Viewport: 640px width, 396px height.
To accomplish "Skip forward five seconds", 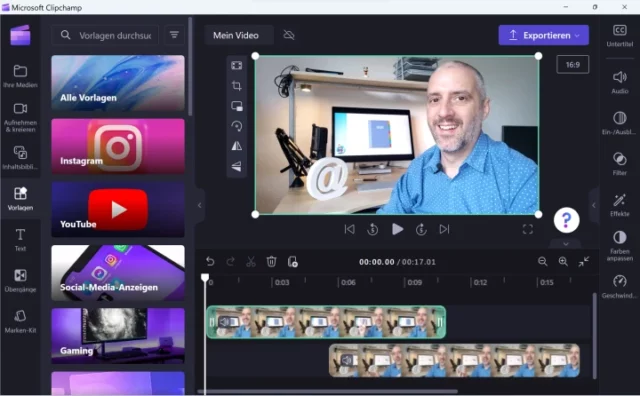I will pos(421,229).
